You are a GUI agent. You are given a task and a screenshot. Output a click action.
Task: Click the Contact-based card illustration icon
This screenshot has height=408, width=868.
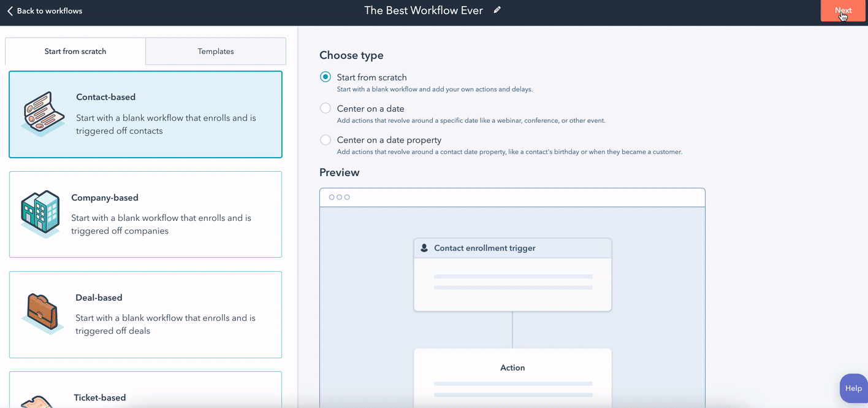click(44, 113)
